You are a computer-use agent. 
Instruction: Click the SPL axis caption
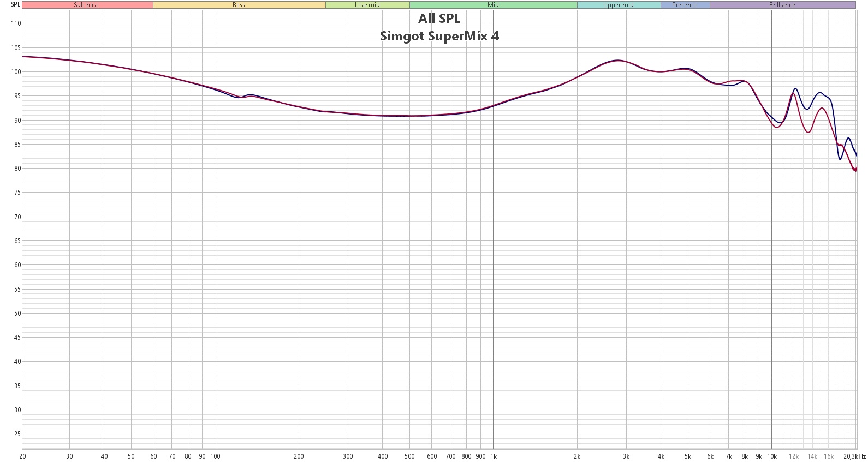pos(15,4)
